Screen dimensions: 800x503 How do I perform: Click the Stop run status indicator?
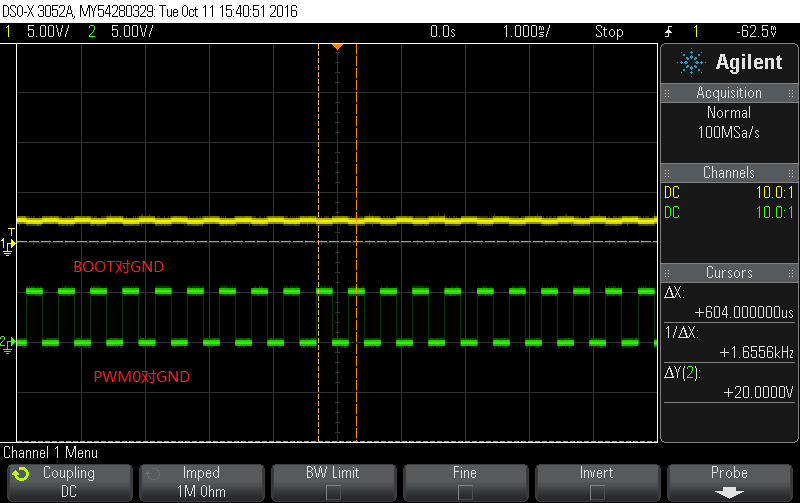coord(609,32)
